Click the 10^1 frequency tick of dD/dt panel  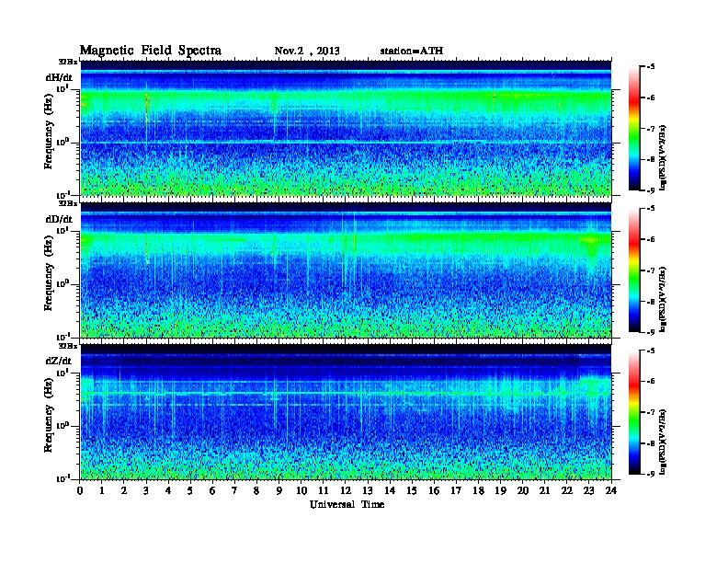click(x=63, y=231)
